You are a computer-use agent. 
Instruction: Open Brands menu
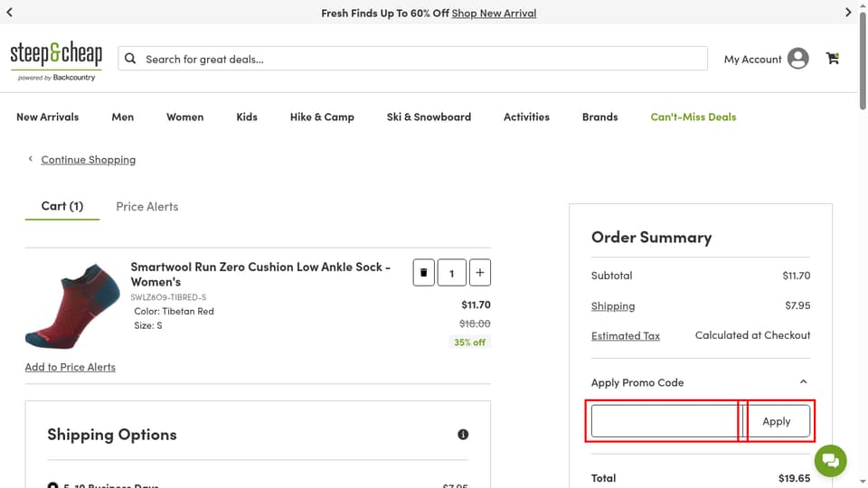click(x=599, y=117)
